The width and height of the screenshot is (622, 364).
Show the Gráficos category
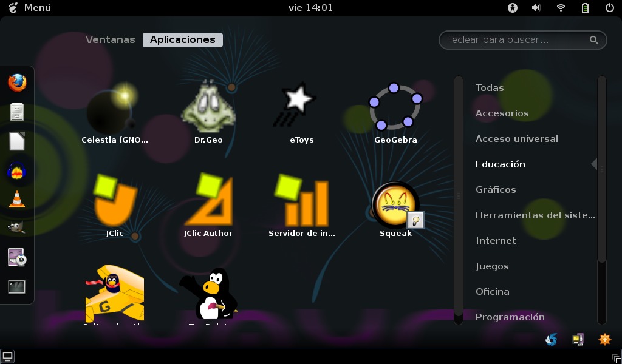coord(496,190)
